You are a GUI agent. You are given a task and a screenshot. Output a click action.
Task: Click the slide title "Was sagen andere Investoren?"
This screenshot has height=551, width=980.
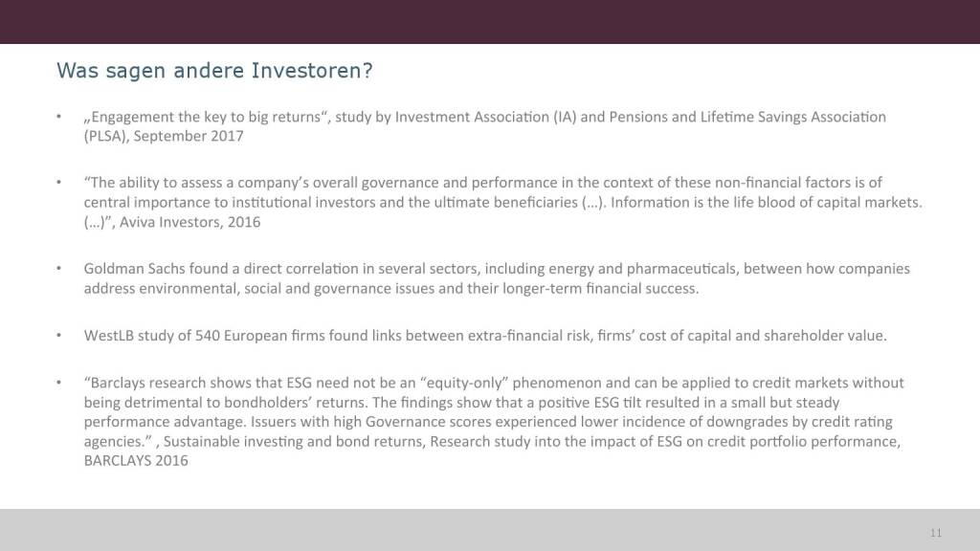(x=214, y=71)
